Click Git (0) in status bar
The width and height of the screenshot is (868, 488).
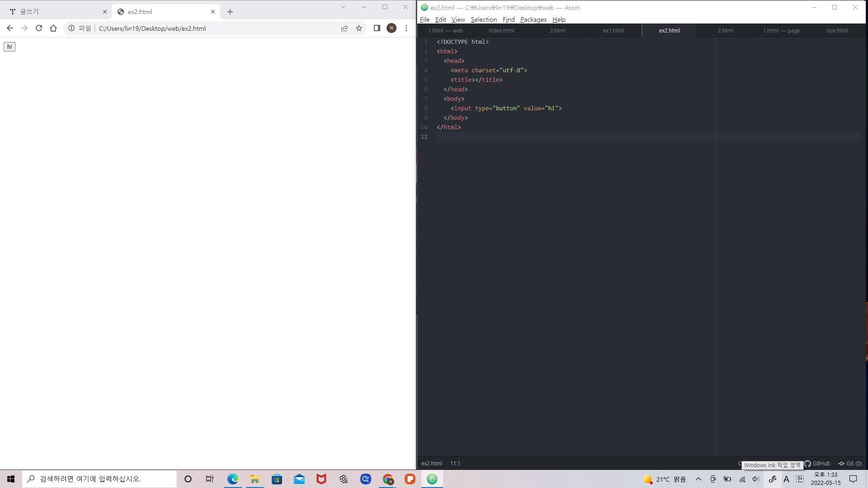click(850, 463)
